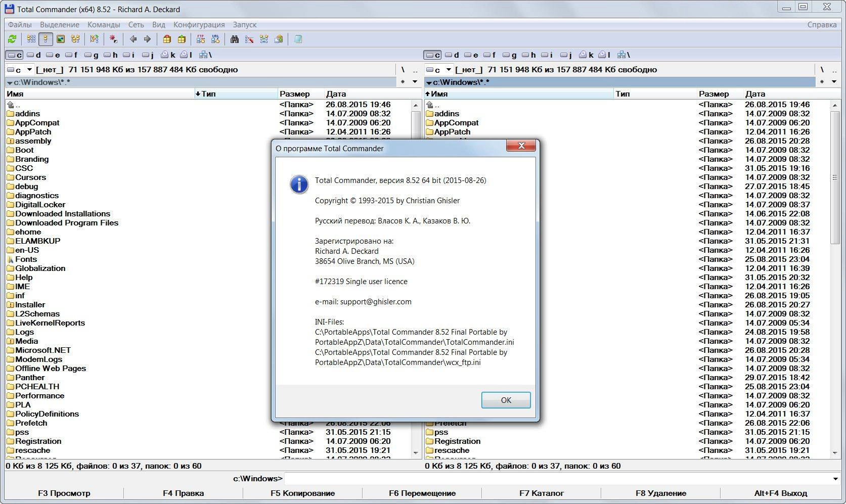846x504 pixels.
Task: Select drive e in right panel drive bar
Action: click(471, 55)
